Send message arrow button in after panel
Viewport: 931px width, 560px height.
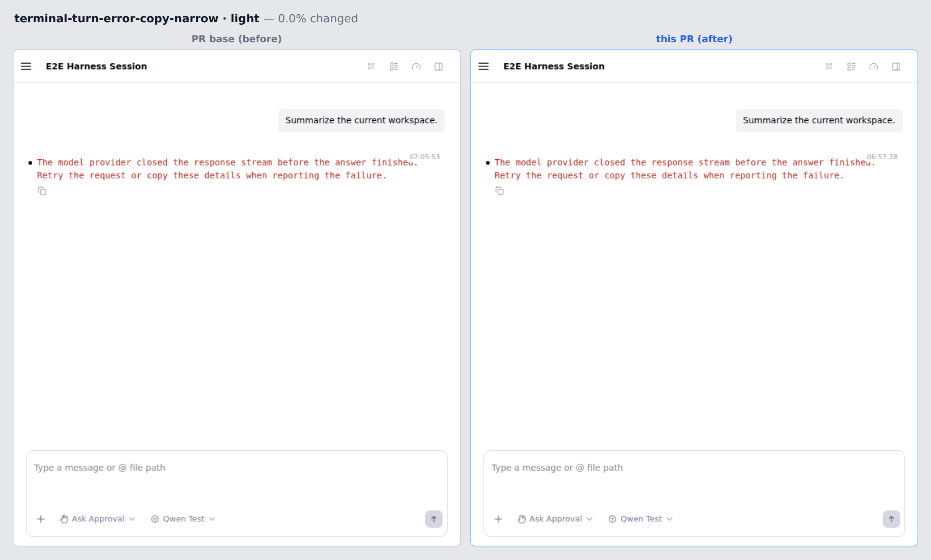892,519
